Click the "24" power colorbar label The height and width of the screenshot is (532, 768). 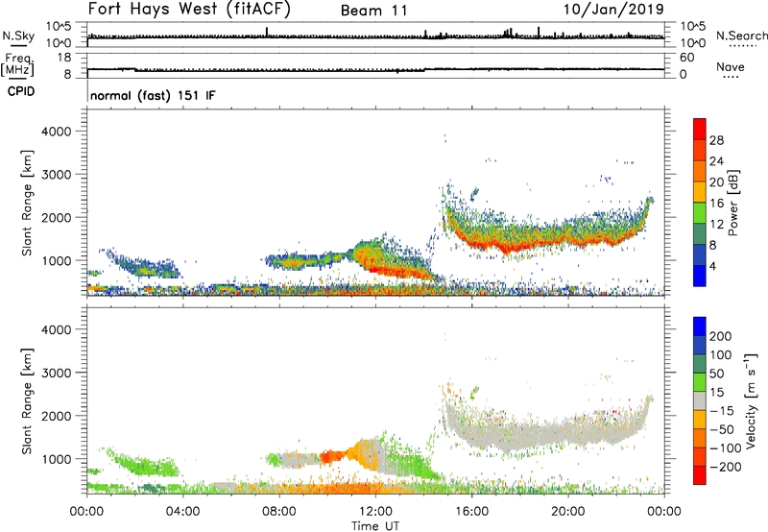[x=716, y=161]
